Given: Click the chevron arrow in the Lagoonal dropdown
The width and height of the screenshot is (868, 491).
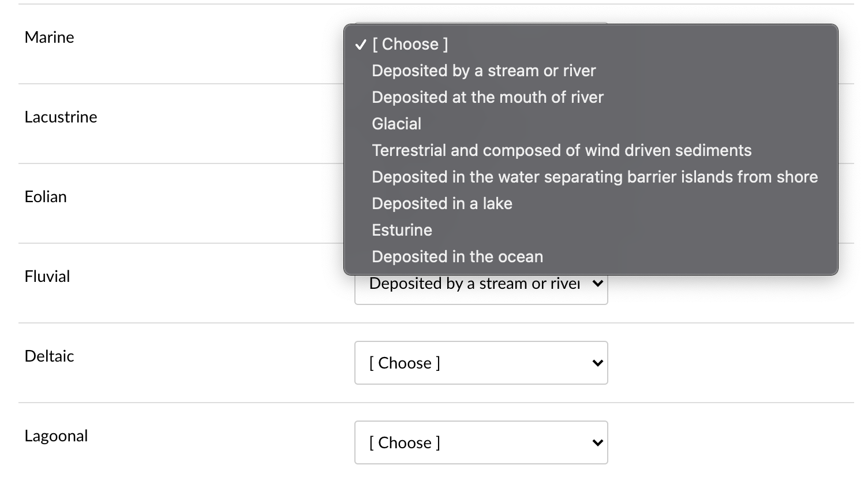Looking at the screenshot, I should [597, 442].
